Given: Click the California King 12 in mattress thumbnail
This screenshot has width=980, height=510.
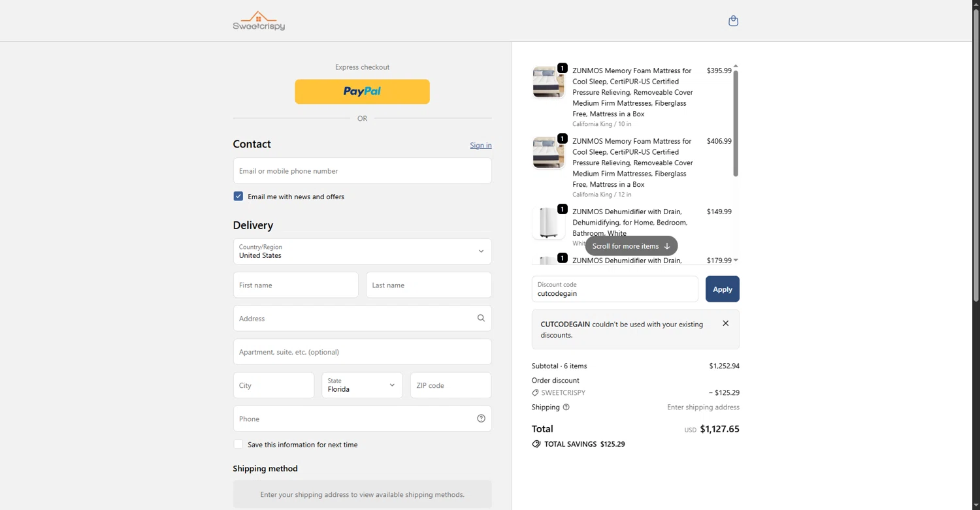Looking at the screenshot, I should point(548,153).
